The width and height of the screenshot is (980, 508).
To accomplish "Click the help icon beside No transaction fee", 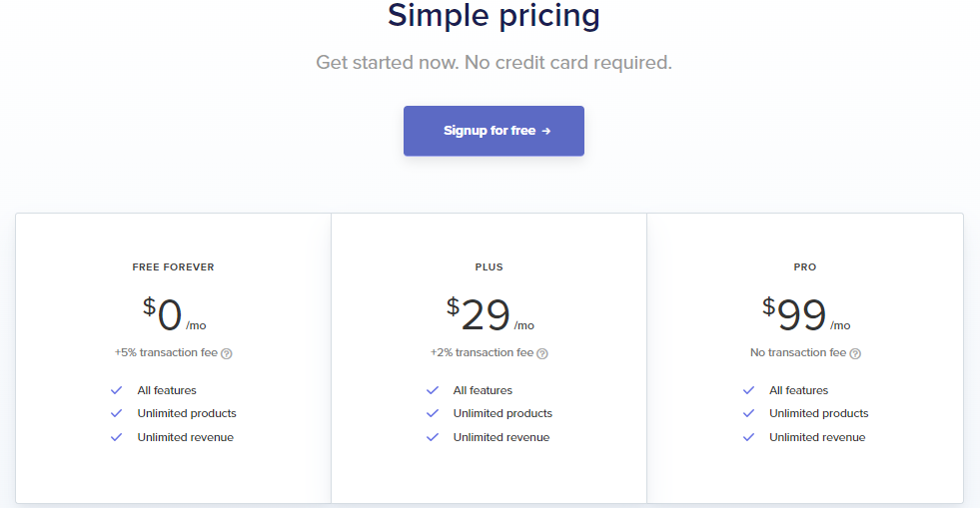I will click(855, 353).
